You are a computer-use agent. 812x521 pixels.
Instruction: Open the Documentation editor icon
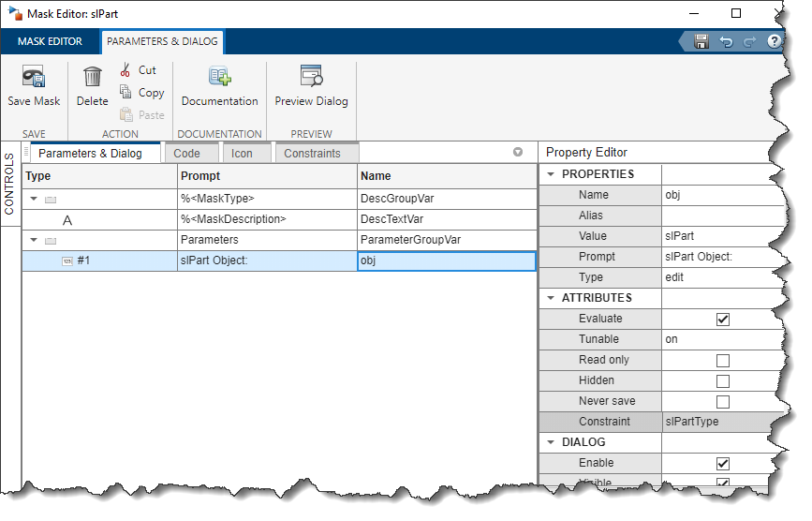pos(219,77)
